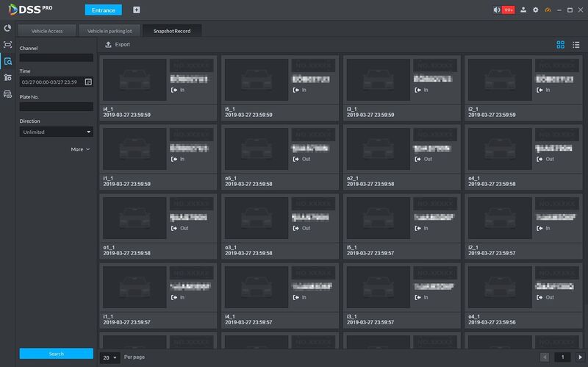Open the user account icon

coord(523,10)
